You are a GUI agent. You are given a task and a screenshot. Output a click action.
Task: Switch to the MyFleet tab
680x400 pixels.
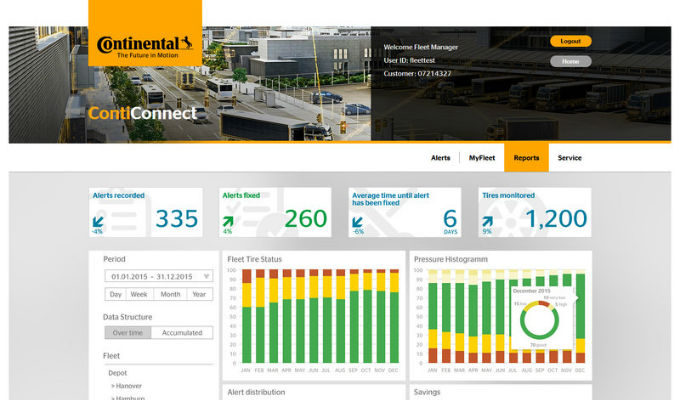tap(482, 158)
